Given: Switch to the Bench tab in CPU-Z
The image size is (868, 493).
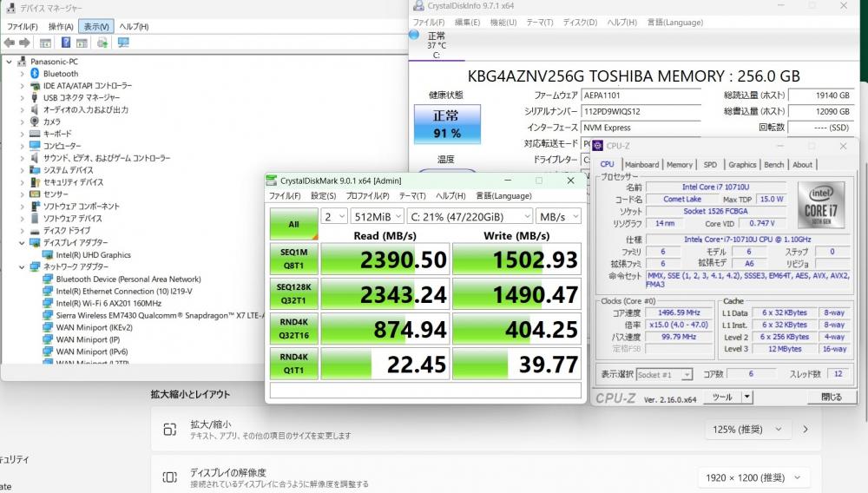Looking at the screenshot, I should click(774, 164).
